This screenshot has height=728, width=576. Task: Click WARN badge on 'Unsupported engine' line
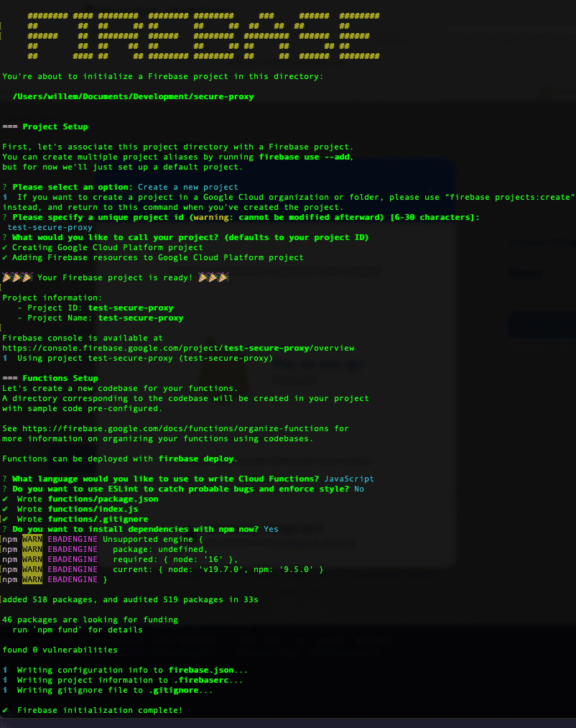point(32,540)
